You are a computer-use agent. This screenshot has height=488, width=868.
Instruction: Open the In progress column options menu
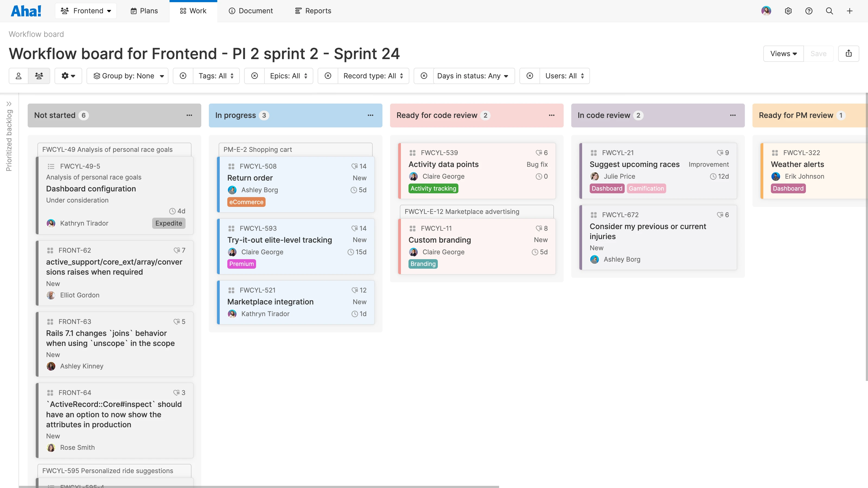click(370, 115)
